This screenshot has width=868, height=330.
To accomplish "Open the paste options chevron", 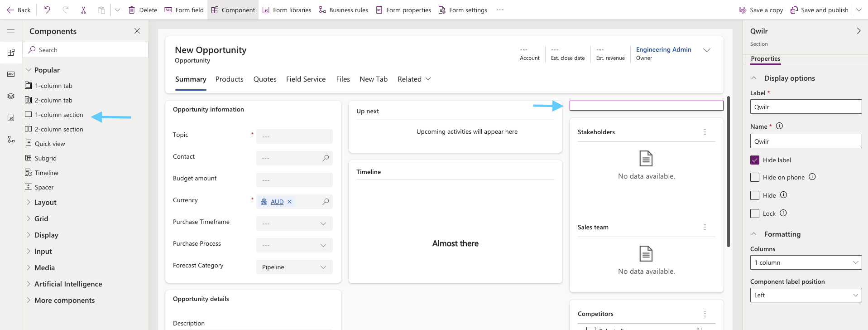I will coord(117,10).
